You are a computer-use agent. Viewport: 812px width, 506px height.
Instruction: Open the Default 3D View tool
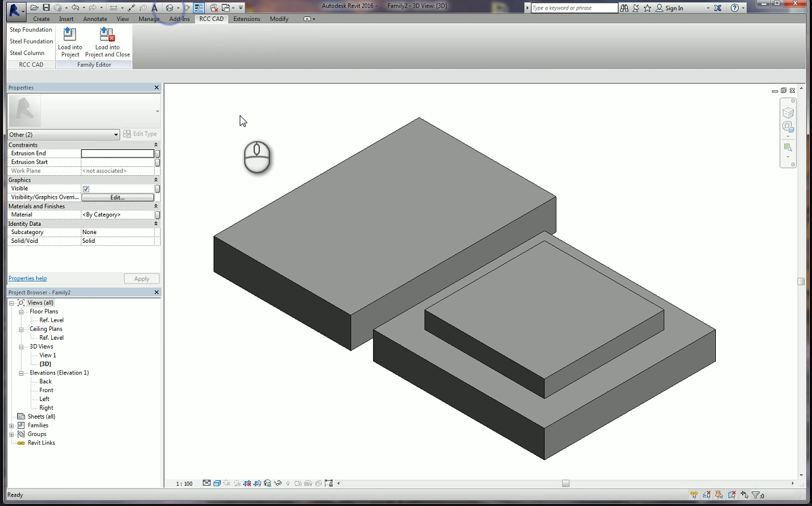pos(169,8)
